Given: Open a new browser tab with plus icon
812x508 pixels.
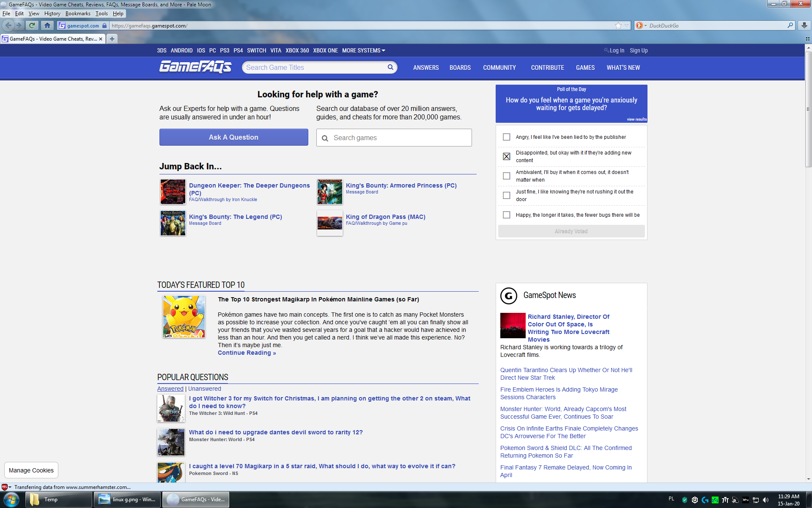Looking at the screenshot, I should [112, 39].
